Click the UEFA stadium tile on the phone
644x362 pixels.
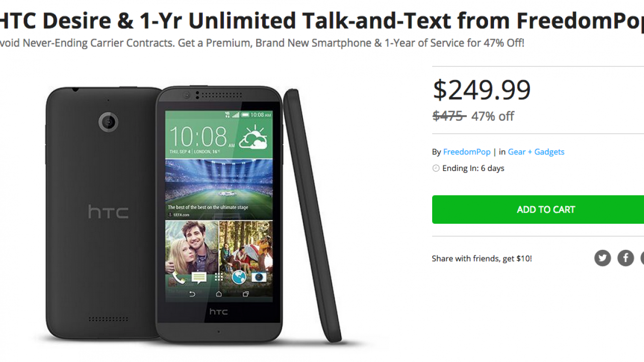(x=219, y=189)
